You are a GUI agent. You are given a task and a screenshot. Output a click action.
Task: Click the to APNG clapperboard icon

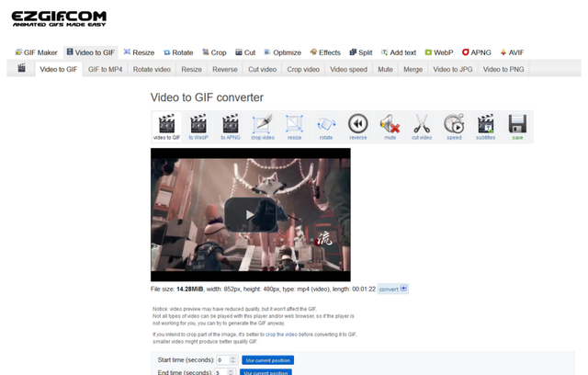tap(231, 127)
